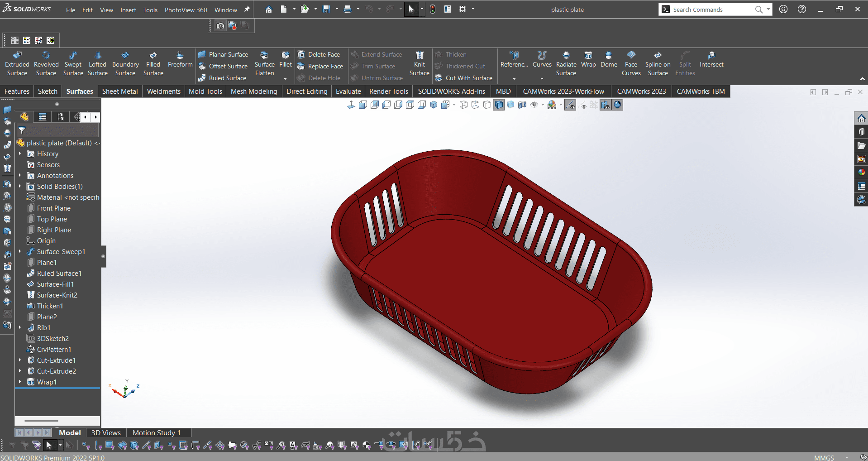
Task: Open the PropertyManager tab in the panel
Action: point(43,117)
